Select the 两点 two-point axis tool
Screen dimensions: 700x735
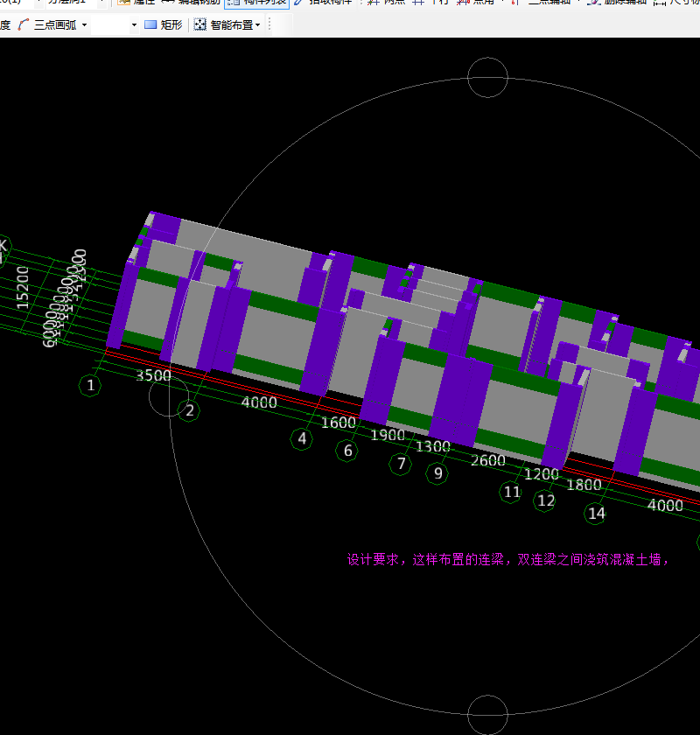click(x=387, y=2)
